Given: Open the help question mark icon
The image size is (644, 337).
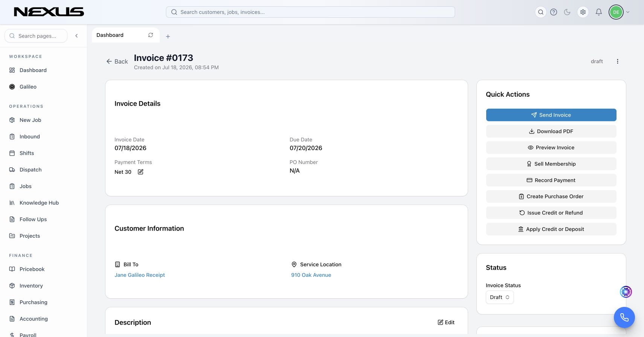Looking at the screenshot, I should [x=554, y=12].
